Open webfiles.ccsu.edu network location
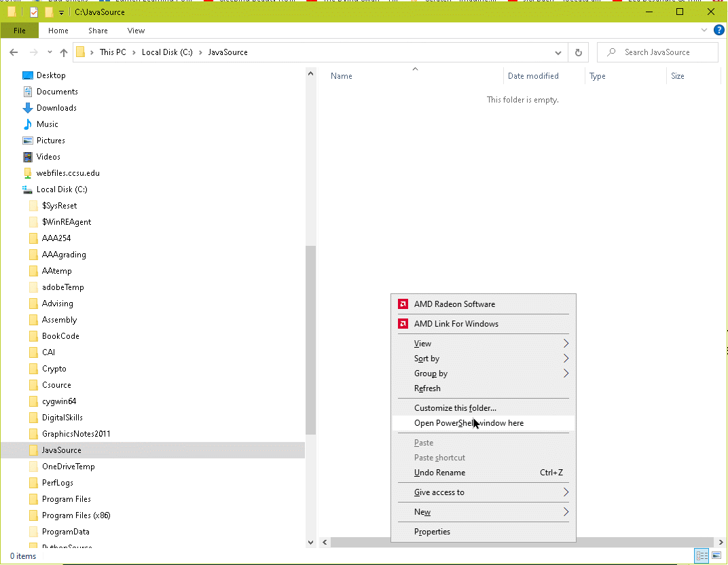 (x=68, y=173)
